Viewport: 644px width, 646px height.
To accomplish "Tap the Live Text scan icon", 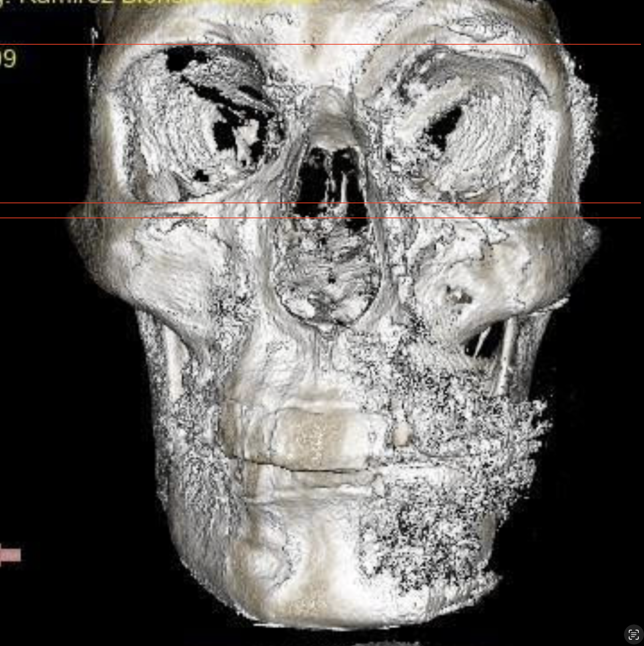I will pos(634,634).
